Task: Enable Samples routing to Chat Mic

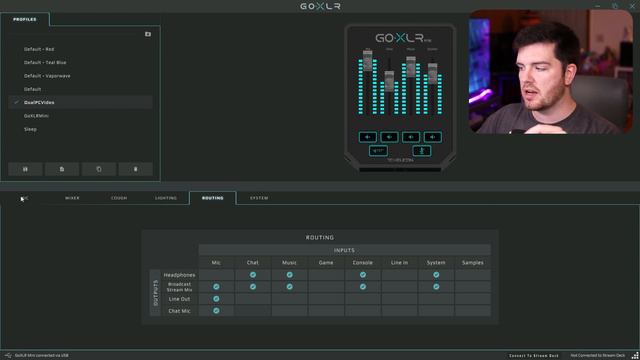Action: click(473, 311)
